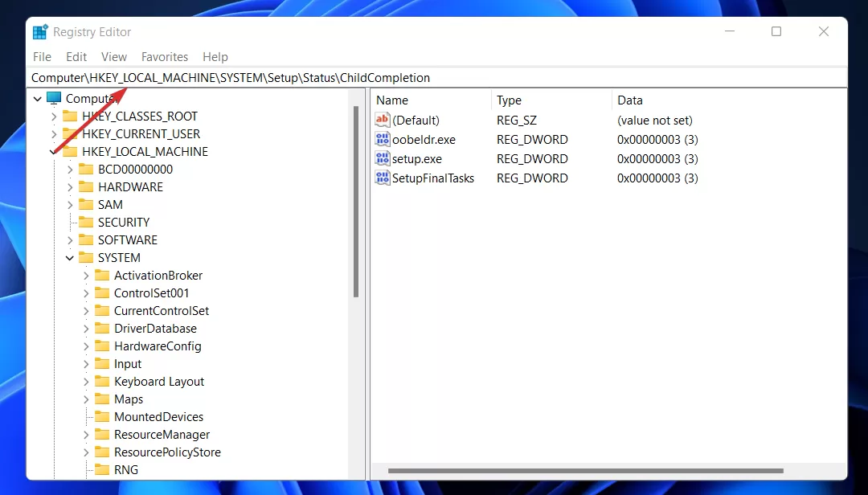
Task: Click the setup.exe DWORD value icon
Action: [383, 159]
